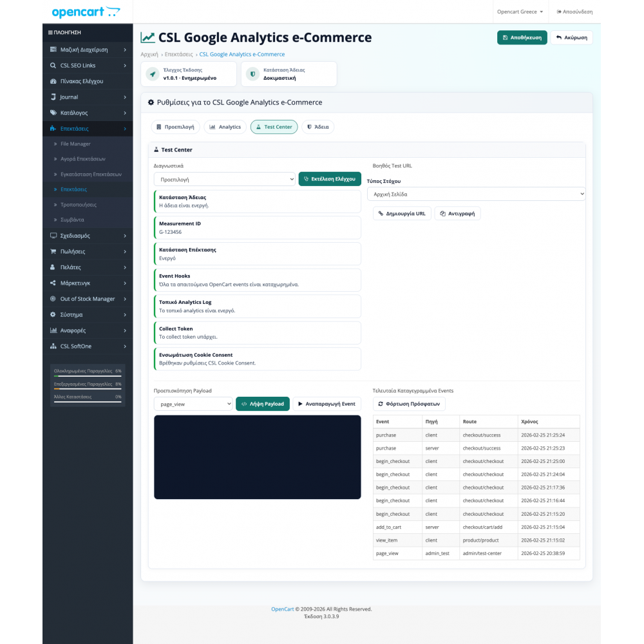
Task: Expand the Journal menu chevron
Action: point(125,97)
